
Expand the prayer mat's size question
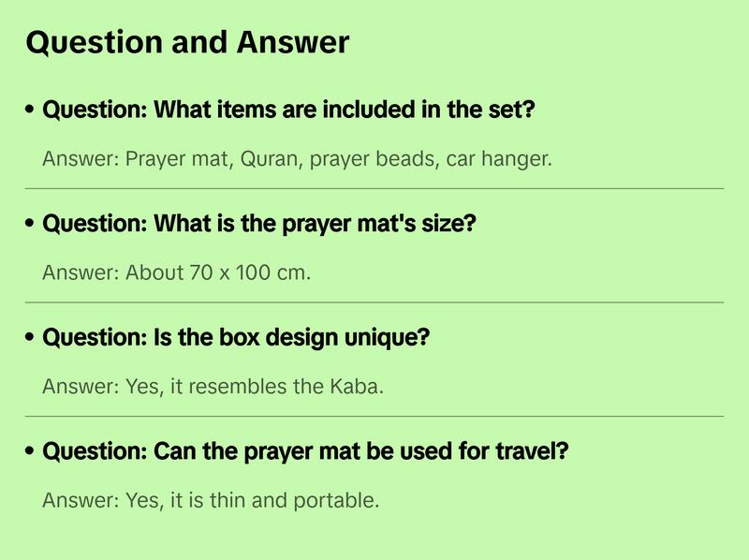260,225
